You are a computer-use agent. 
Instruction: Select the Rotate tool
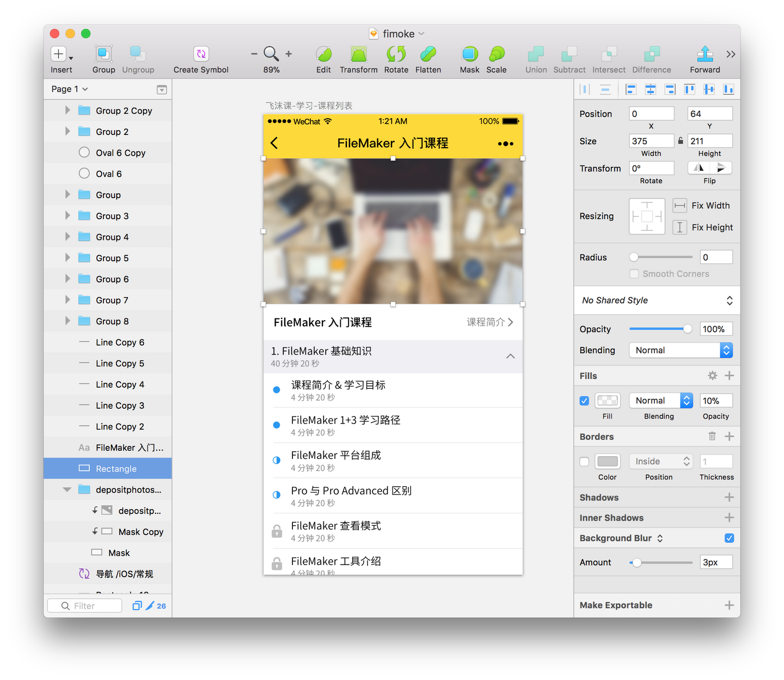(x=396, y=54)
